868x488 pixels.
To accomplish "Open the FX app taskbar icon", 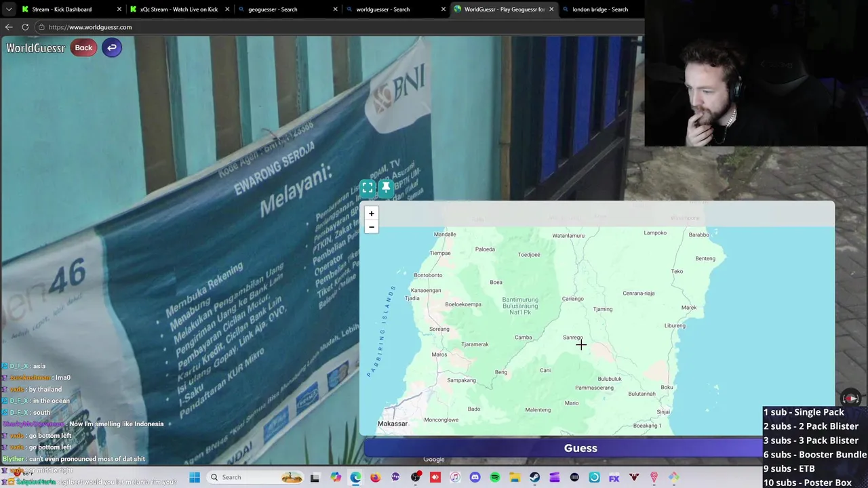I will (614, 478).
